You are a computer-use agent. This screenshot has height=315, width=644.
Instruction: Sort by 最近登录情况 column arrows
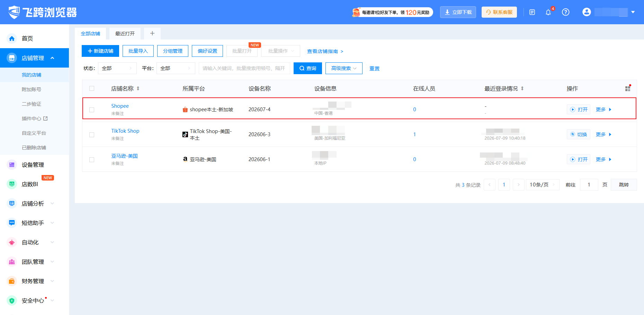(x=522, y=88)
